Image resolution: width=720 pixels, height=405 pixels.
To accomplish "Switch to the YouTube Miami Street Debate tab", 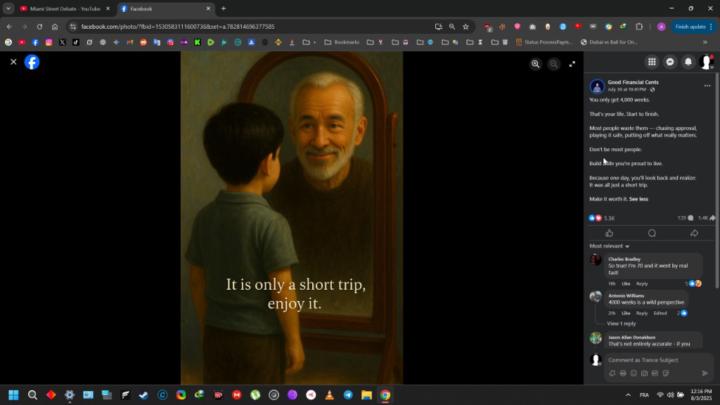I will (64, 9).
